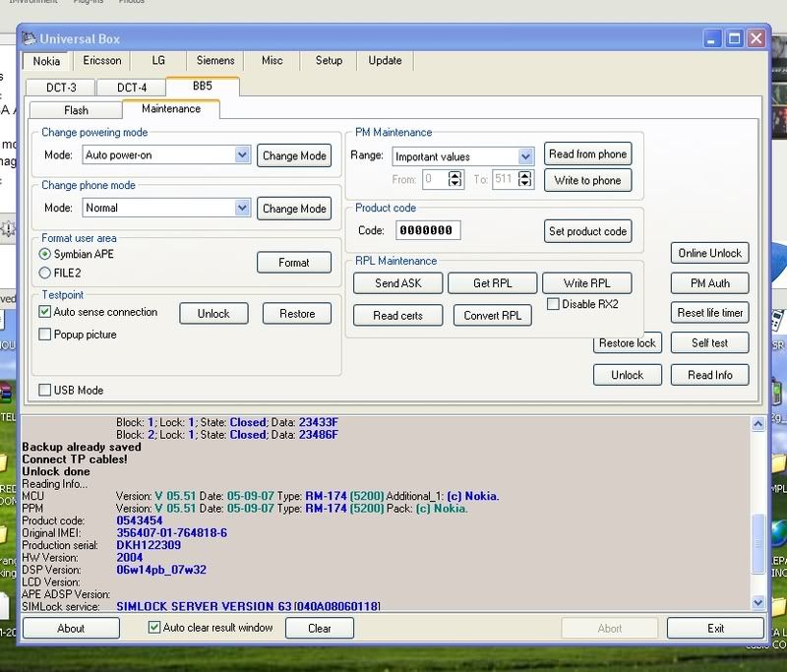Toggle the Disable RX2 checkbox
The width and height of the screenshot is (787, 672).
(x=553, y=304)
